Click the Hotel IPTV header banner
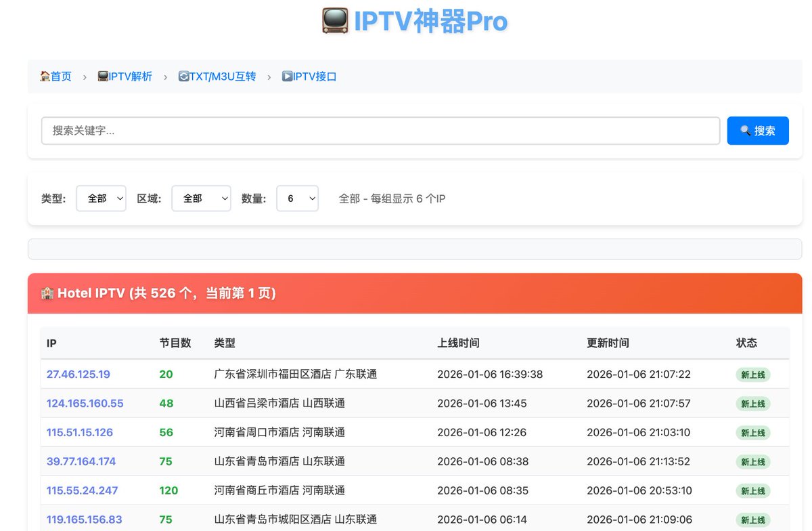 coord(415,293)
